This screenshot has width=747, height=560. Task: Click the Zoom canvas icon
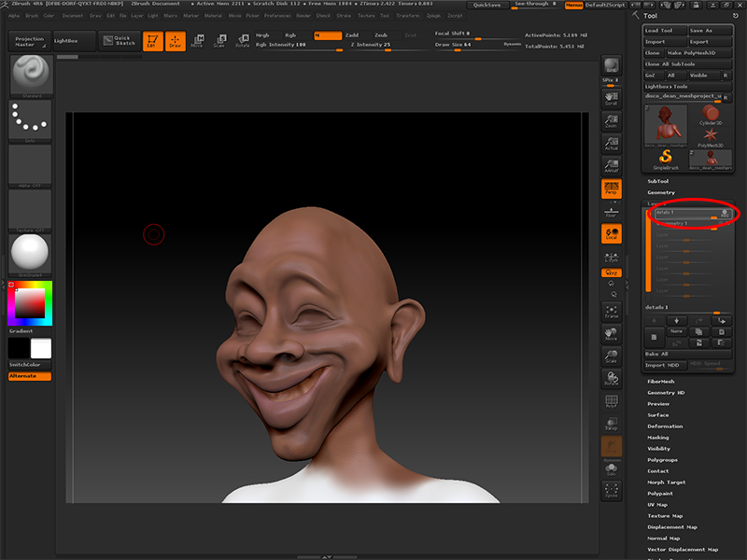pyautogui.click(x=612, y=121)
